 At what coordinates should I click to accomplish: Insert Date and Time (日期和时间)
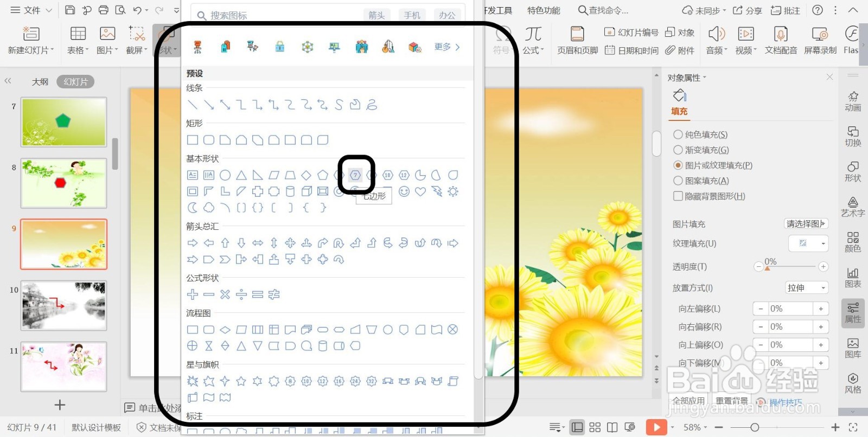pos(631,50)
